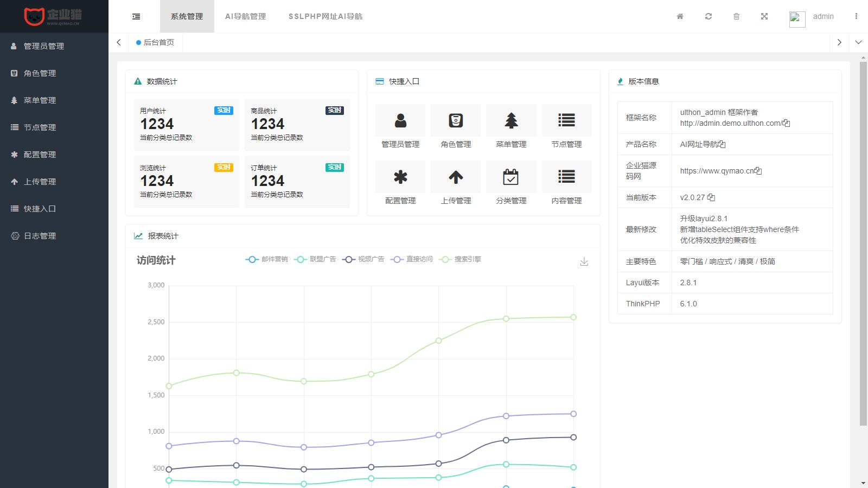Collapse the sidebar with the menu-fold icon
The width and height of the screenshot is (868, 488).
pyautogui.click(x=136, y=17)
